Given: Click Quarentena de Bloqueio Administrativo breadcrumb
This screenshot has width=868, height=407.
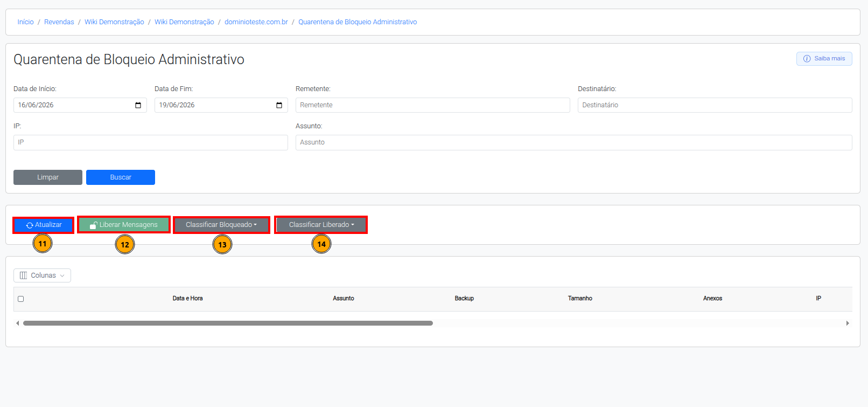Looking at the screenshot, I should (x=358, y=22).
